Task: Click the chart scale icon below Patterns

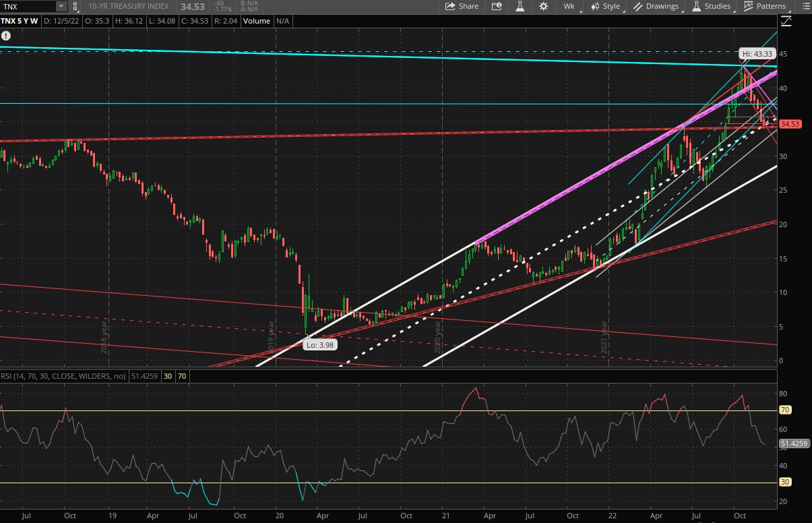Action: 786,21
